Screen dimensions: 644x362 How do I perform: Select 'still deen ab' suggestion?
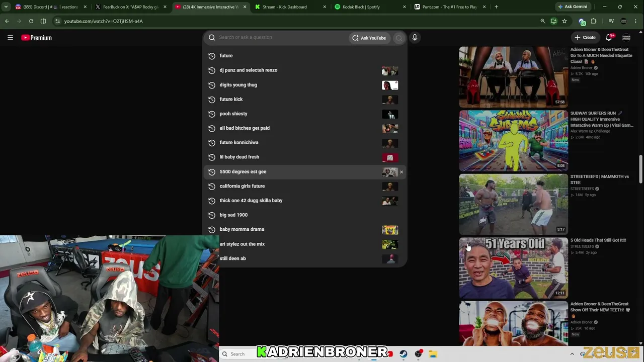304,258
